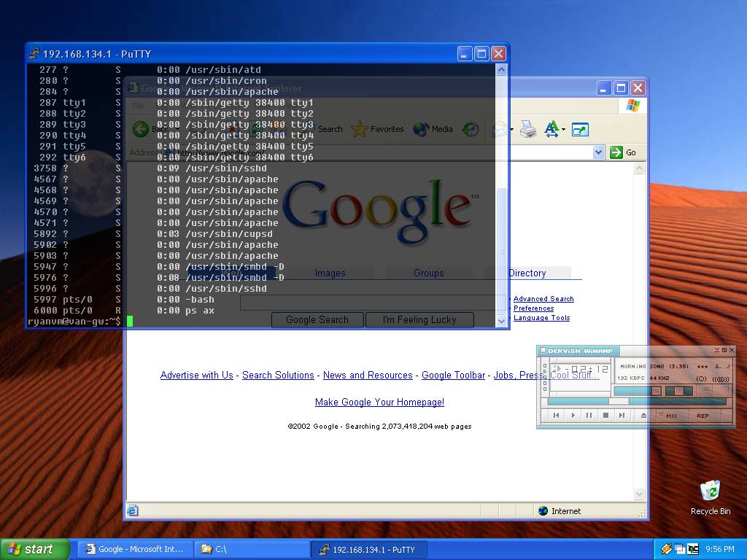Follow the Search Solutions link
This screenshot has width=747, height=560.
[x=278, y=376]
